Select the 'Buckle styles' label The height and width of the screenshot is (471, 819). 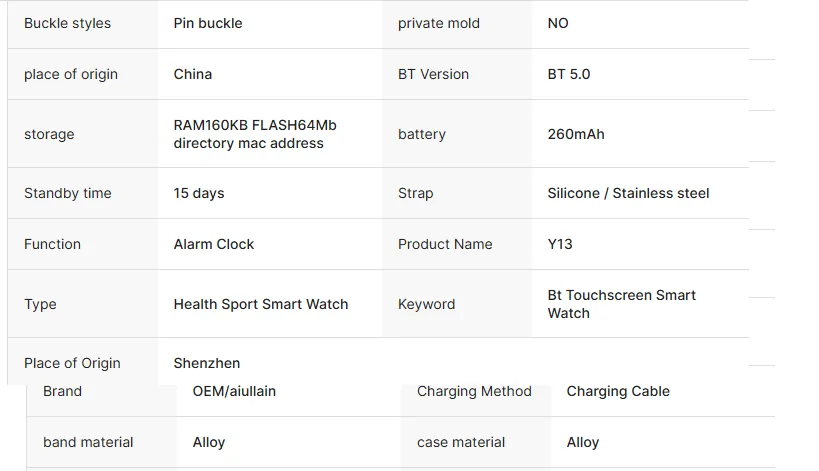click(x=67, y=23)
